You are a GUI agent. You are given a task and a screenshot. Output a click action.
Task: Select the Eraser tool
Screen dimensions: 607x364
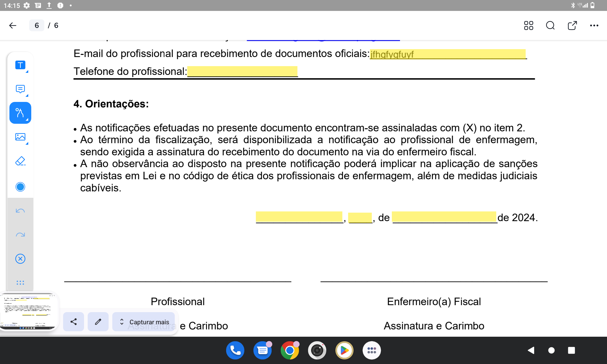[20, 161]
